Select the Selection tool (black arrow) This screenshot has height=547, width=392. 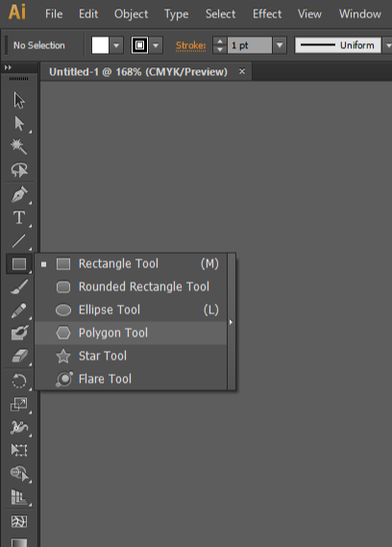[19, 101]
